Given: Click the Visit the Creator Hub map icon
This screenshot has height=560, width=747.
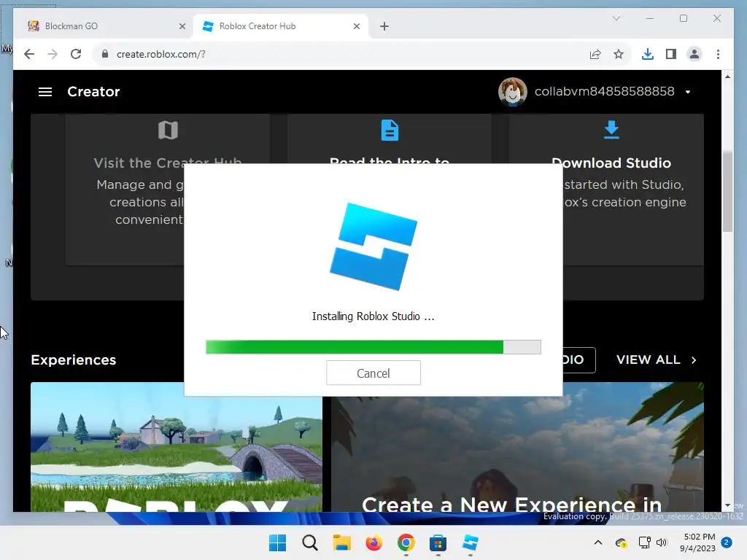Looking at the screenshot, I should (168, 130).
